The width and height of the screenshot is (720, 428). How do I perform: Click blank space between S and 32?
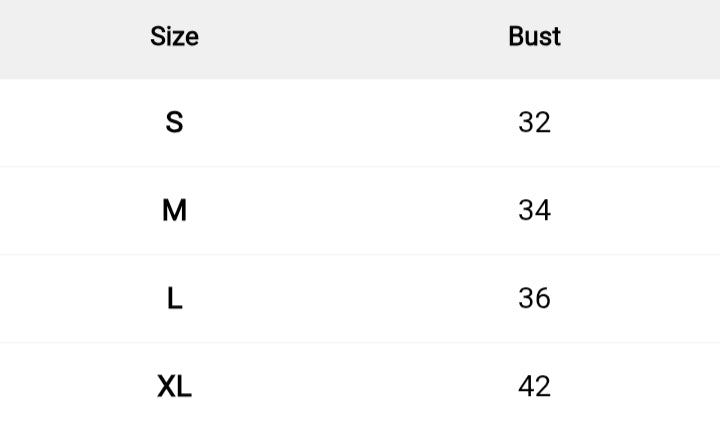[x=355, y=123]
